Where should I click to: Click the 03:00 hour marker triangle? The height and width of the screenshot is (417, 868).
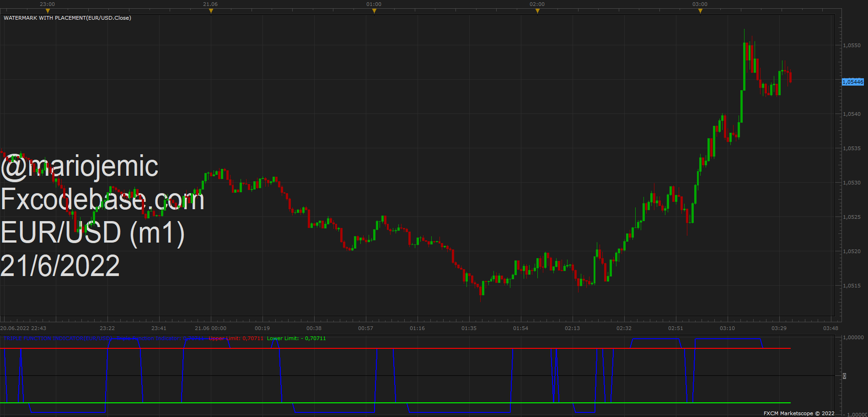pyautogui.click(x=700, y=11)
